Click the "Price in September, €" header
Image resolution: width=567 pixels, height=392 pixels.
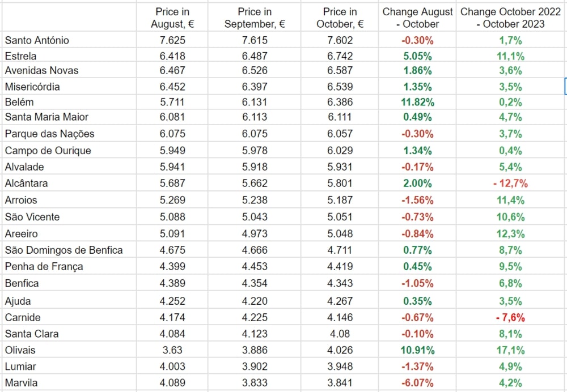255,18
